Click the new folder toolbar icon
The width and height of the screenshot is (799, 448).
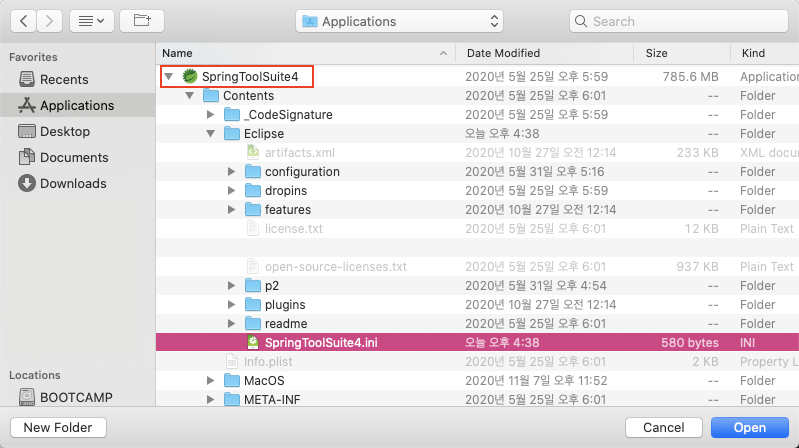click(x=142, y=21)
